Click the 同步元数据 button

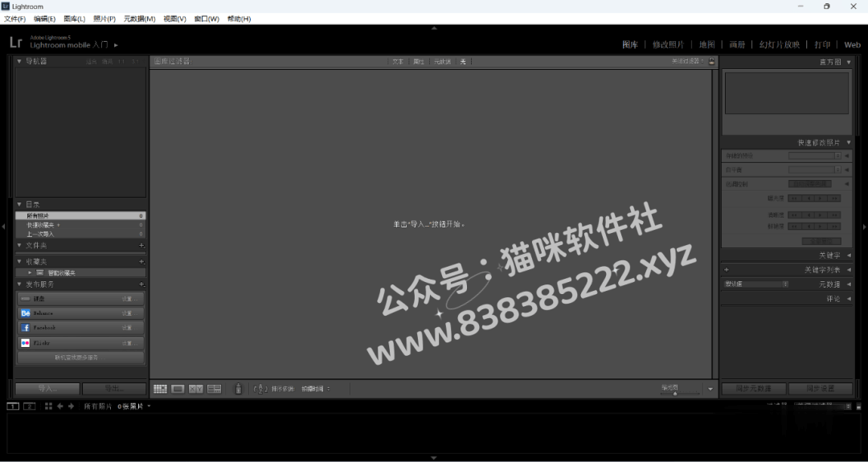coord(753,388)
